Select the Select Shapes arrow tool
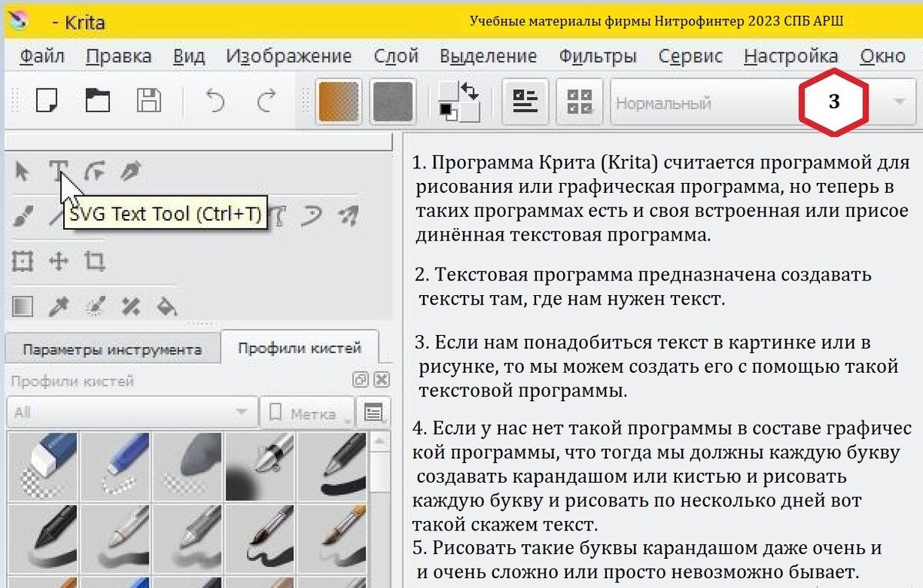Screen dimensions: 923x588 point(22,171)
